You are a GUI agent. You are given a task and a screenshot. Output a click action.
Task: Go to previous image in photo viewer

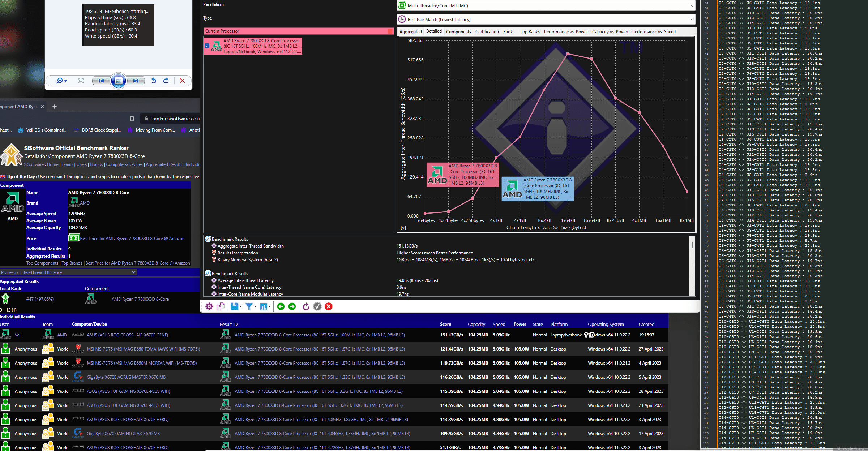(x=101, y=81)
